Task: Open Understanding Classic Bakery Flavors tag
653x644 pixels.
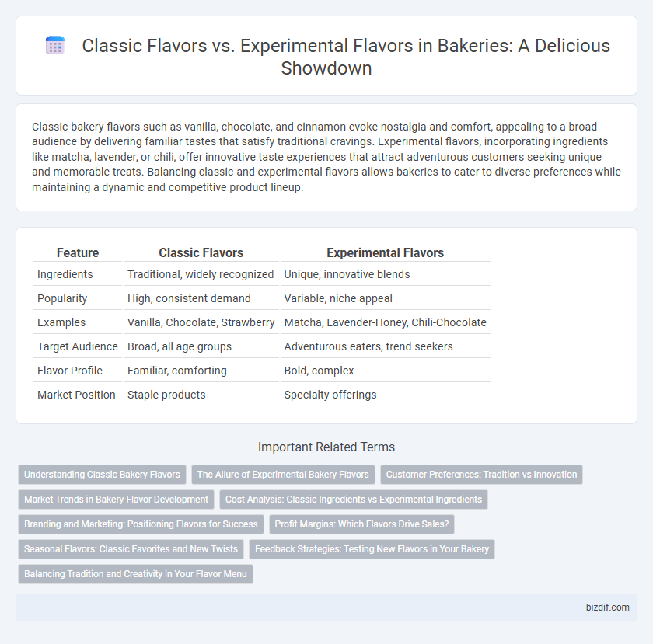Action: coord(102,475)
